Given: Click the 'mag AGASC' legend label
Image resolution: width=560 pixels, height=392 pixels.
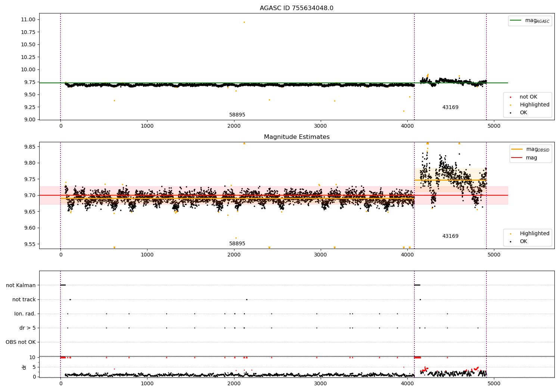Looking at the screenshot, I should (537, 21).
